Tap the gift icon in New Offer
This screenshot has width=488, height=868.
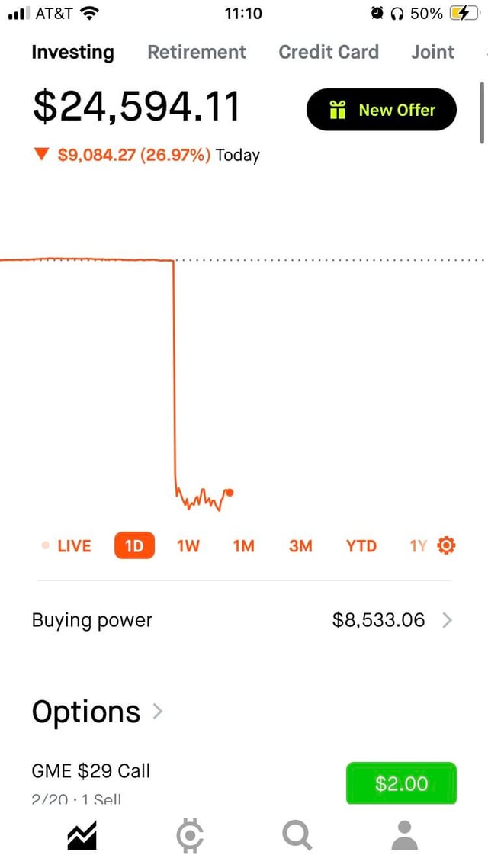(338, 111)
